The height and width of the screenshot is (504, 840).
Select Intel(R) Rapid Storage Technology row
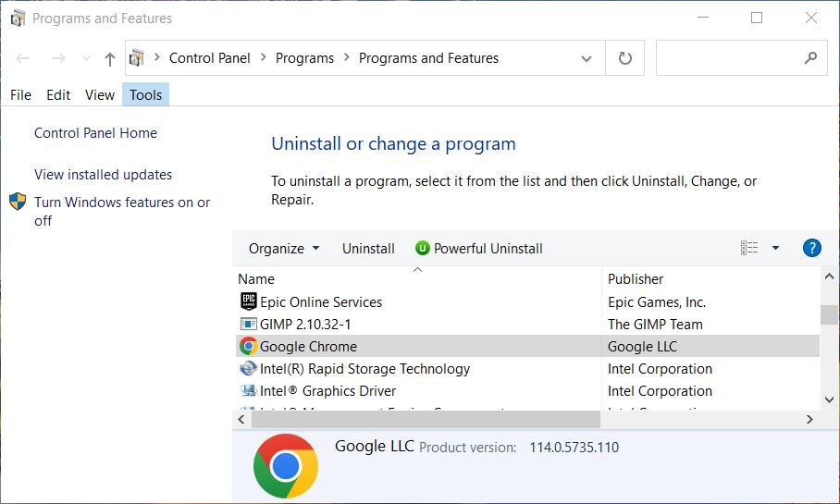(x=527, y=368)
